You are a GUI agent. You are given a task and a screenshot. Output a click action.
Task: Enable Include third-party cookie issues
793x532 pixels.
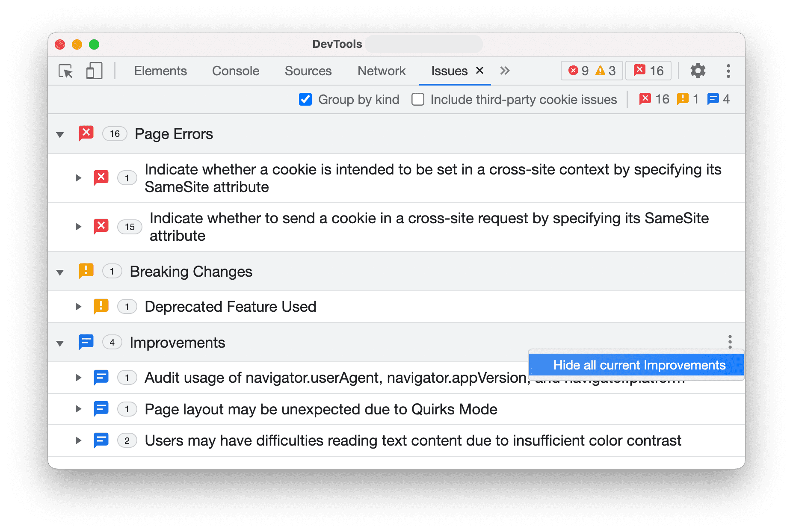point(417,99)
